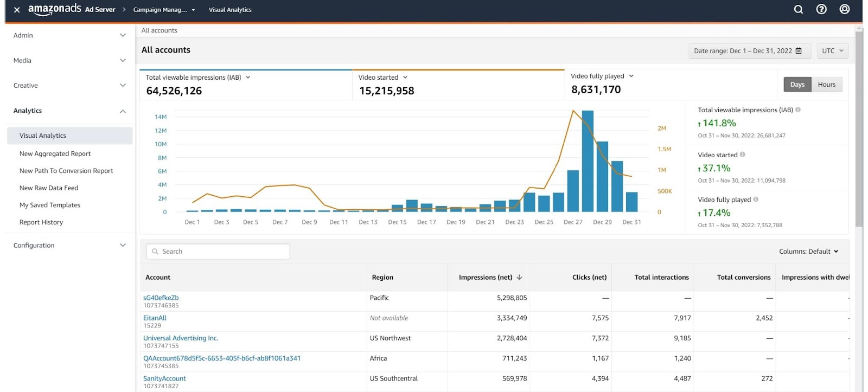
Task: Open New Aggregated Report
Action: tap(55, 154)
